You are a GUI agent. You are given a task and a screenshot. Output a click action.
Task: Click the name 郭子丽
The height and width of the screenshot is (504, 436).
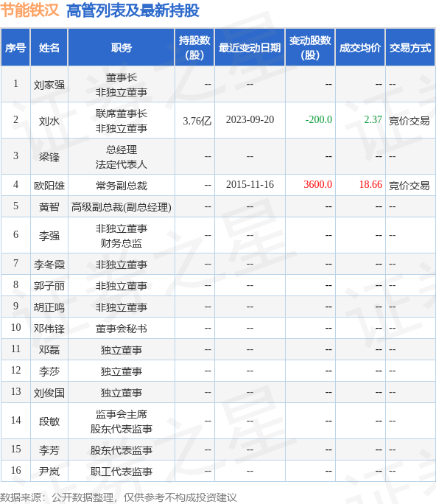click(49, 285)
